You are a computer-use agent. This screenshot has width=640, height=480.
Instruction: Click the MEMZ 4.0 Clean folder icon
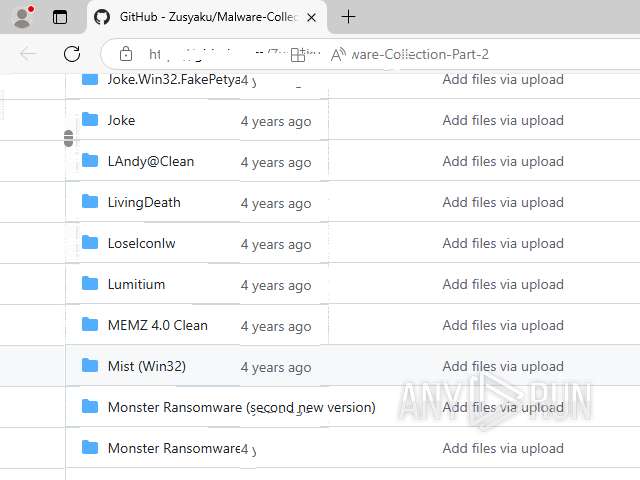pyautogui.click(x=90, y=324)
